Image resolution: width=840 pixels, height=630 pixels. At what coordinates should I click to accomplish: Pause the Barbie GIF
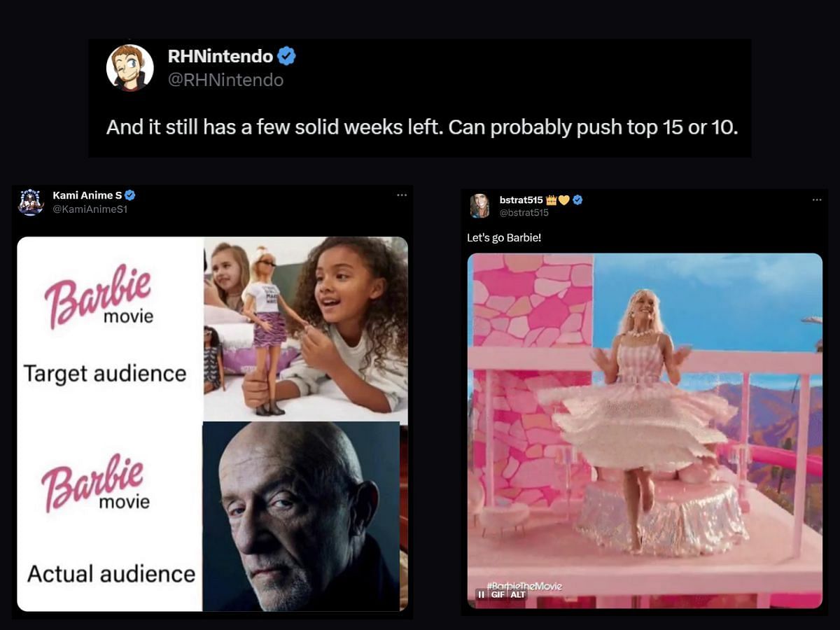[x=481, y=594]
